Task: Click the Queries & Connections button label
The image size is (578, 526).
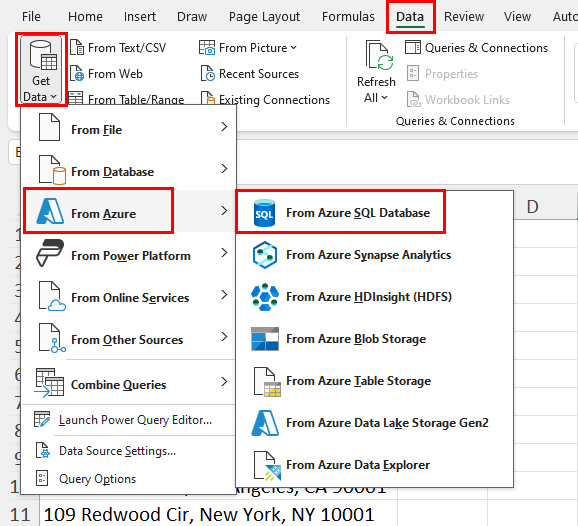Action: (x=486, y=48)
